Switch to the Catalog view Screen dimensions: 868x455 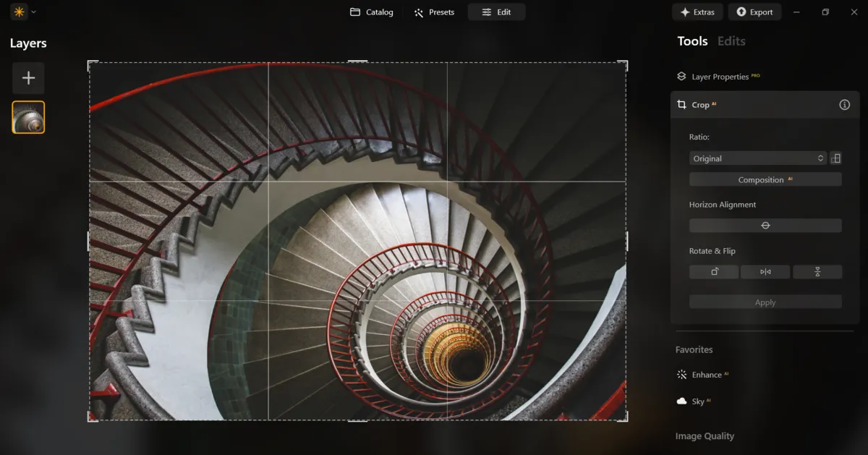371,12
